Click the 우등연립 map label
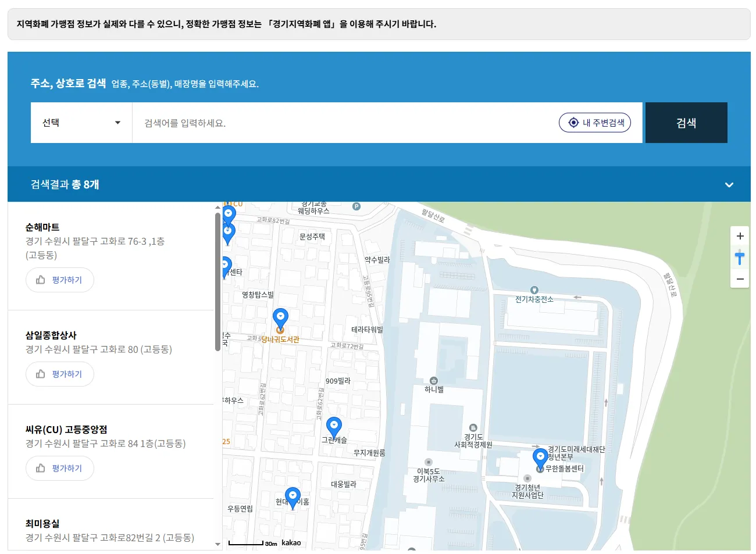The width and height of the screenshot is (756, 554). tap(240, 509)
